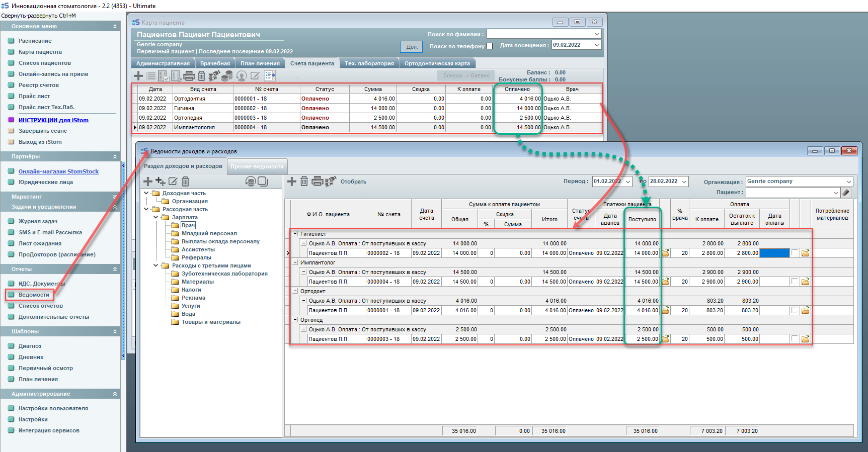The width and height of the screenshot is (868, 452).
Task: Open the folder icon in the Гигиенист payment row
Action: [665, 253]
